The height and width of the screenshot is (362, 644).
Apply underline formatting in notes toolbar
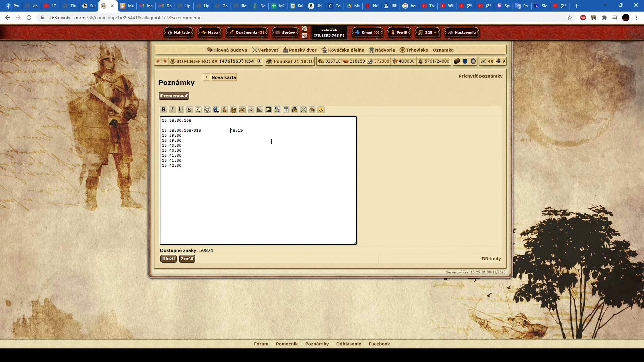pos(181,110)
